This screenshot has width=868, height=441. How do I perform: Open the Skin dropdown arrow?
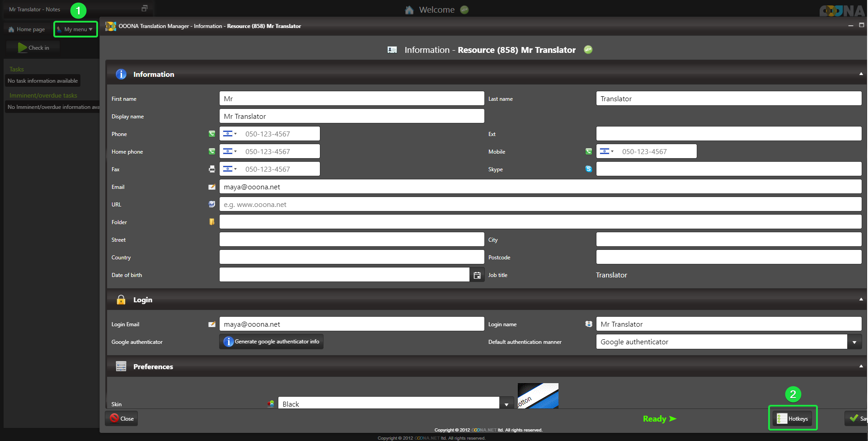tap(506, 404)
